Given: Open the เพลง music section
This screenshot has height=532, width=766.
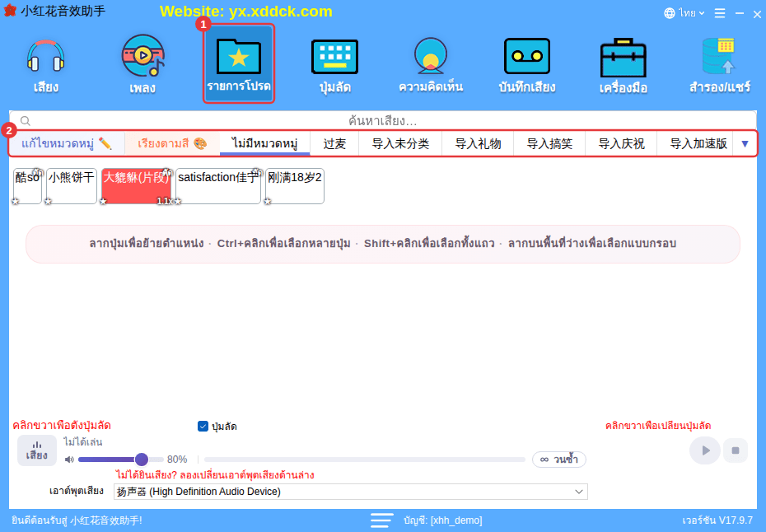Looking at the screenshot, I should pyautogui.click(x=142, y=66).
